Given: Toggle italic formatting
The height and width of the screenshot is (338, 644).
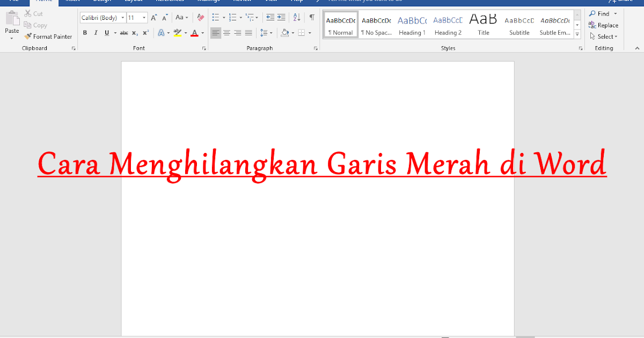Looking at the screenshot, I should tap(96, 33).
